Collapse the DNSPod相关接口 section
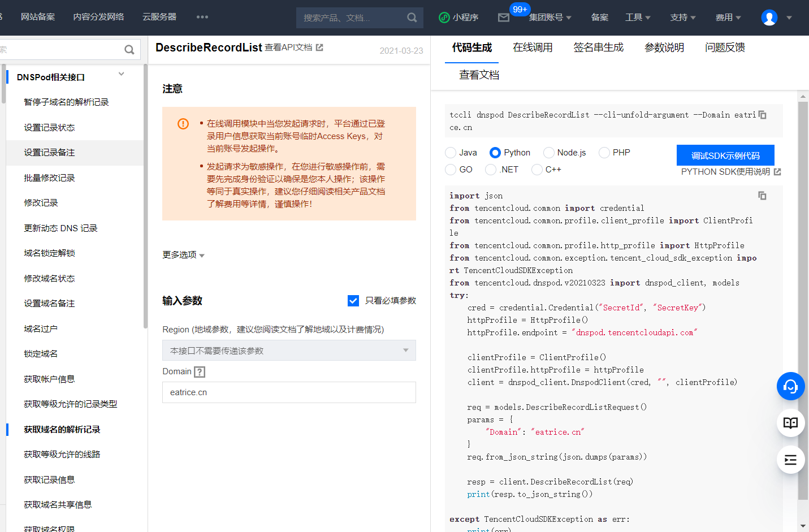The height and width of the screenshot is (532, 809). click(122, 74)
